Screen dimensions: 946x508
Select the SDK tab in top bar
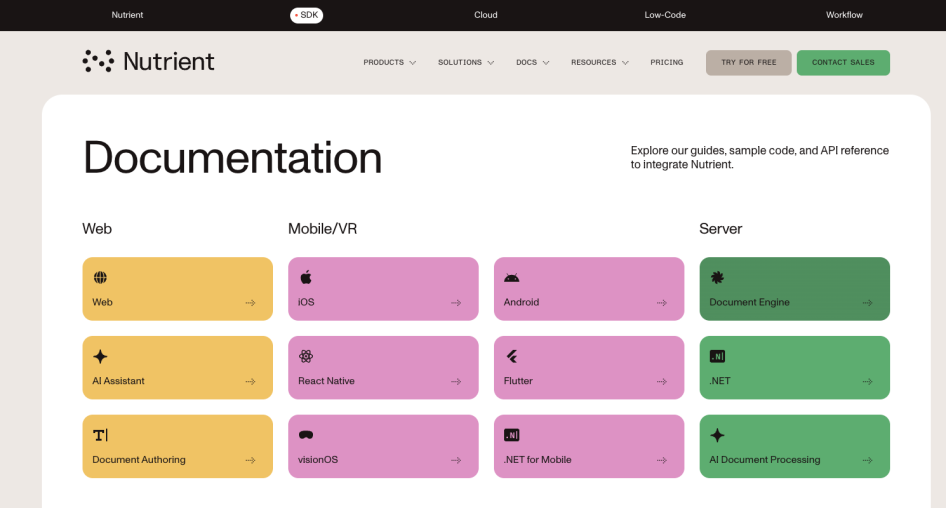(306, 15)
